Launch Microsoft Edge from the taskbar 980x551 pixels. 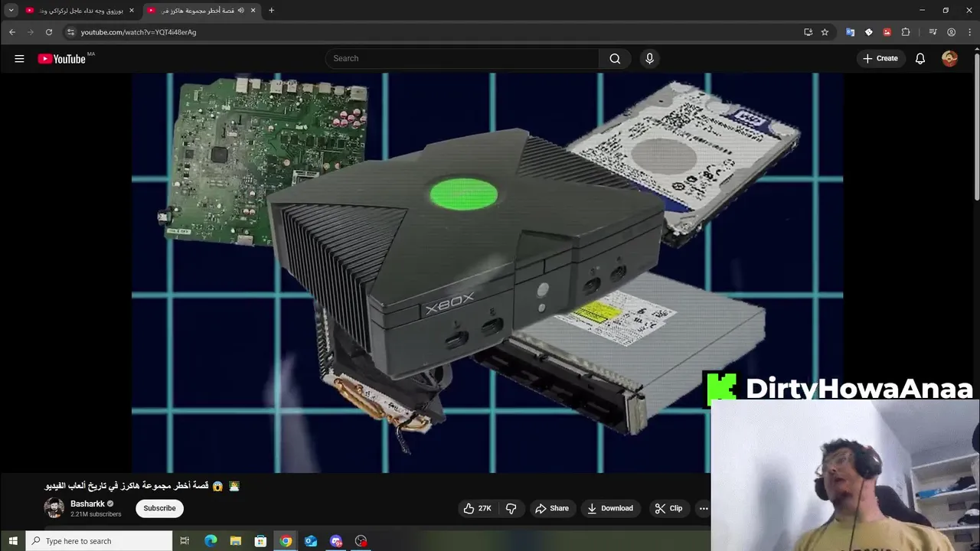point(211,541)
